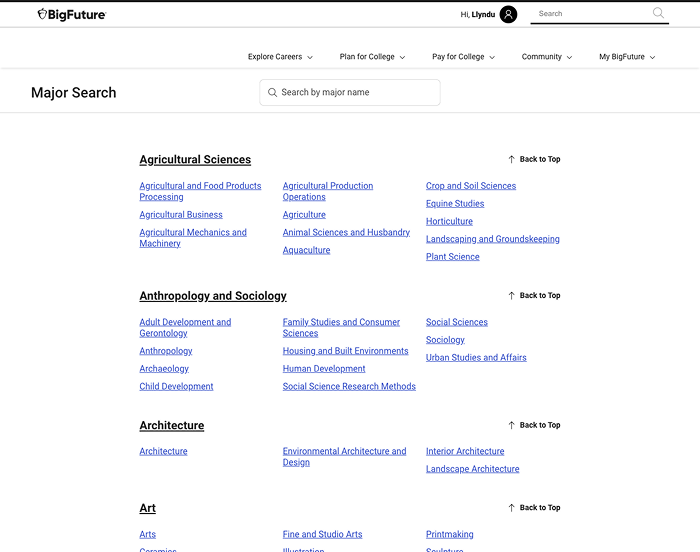Click the search icon in major search box
This screenshot has height=552, width=700.
[x=272, y=92]
